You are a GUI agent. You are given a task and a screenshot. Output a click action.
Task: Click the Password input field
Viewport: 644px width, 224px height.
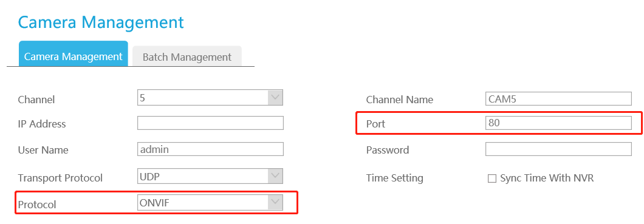click(558, 149)
